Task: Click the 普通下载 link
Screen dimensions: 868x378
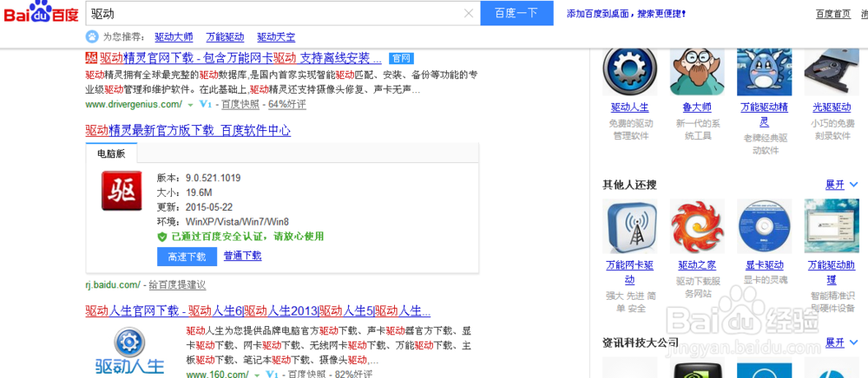Action: pyautogui.click(x=242, y=256)
